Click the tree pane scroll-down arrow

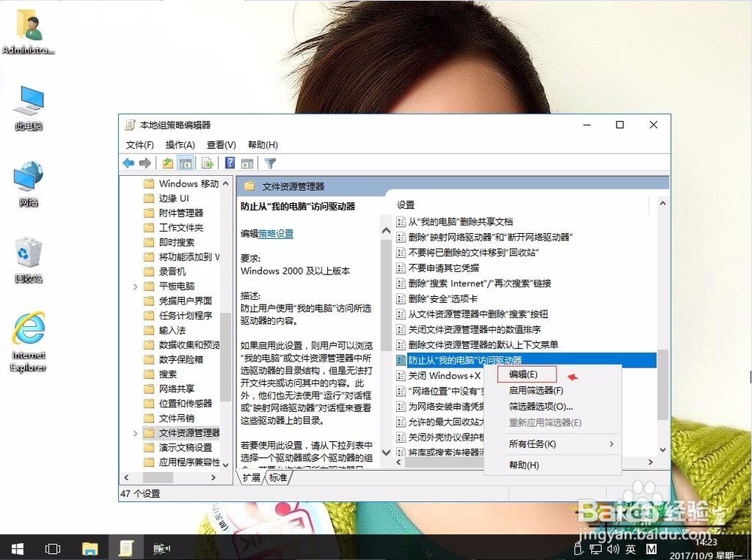pyautogui.click(x=226, y=465)
